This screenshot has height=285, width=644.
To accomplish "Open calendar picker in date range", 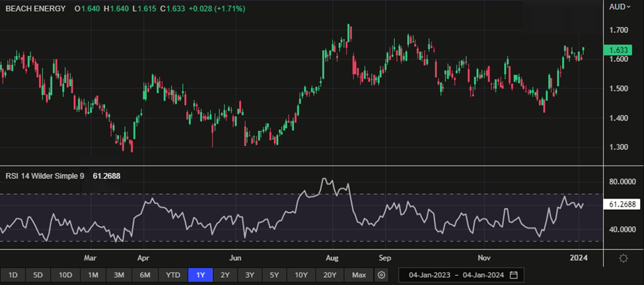I will coord(513,274).
